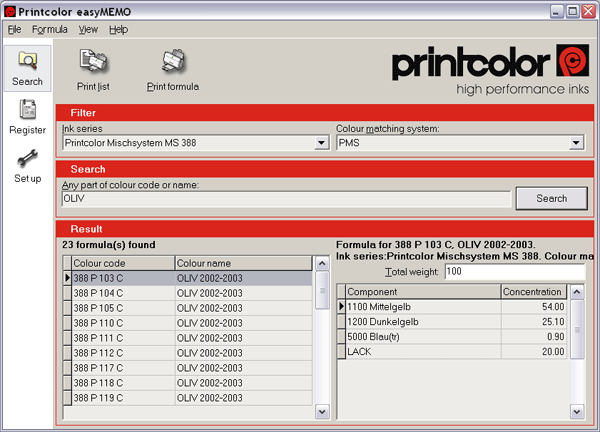The height and width of the screenshot is (432, 600).
Task: Click the Total weight input field
Action: coord(515,272)
